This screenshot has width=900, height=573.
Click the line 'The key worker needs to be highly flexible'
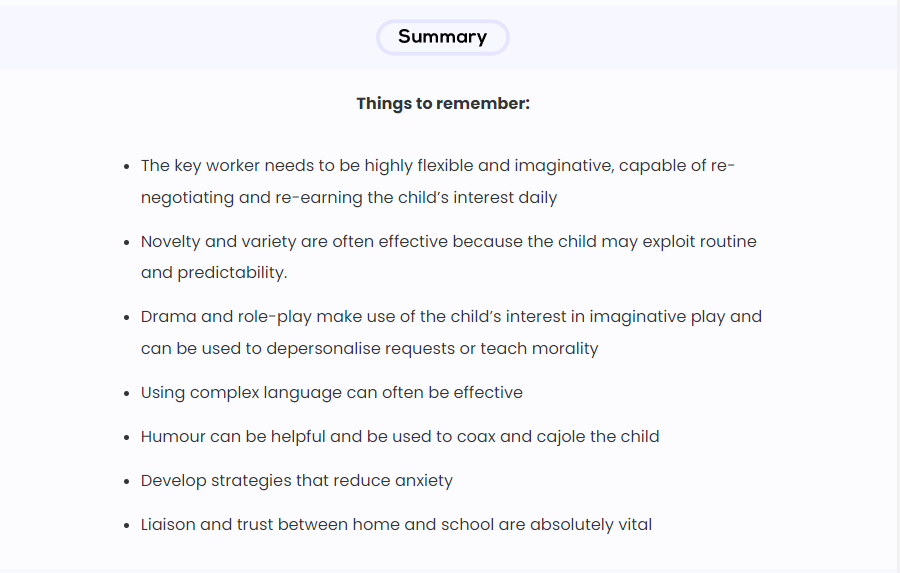click(x=438, y=166)
